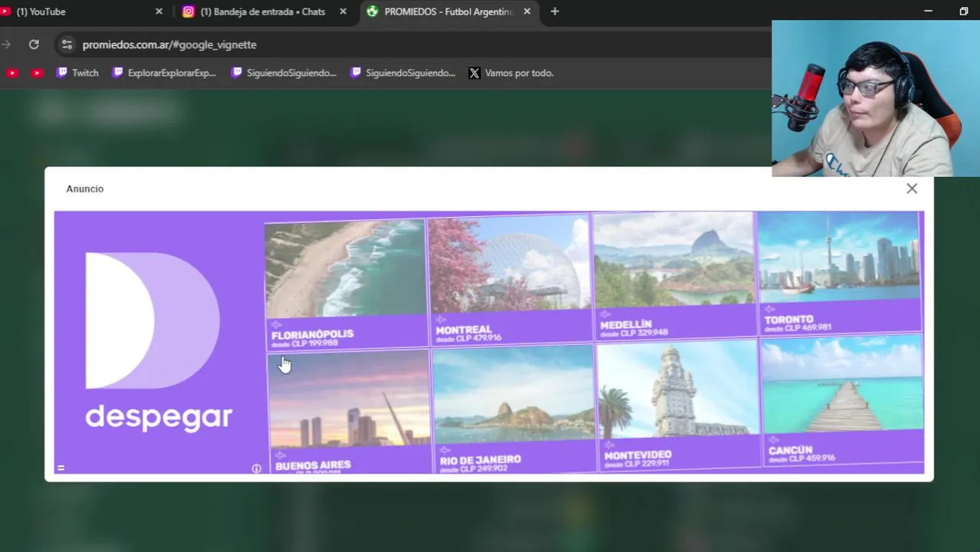Switch to the Bandeja de entrada Chats tab
Screen dimensions: 980x552
[264, 11]
